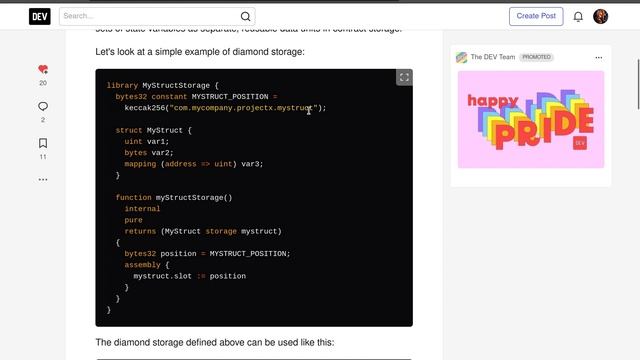This screenshot has width=640, height=360.
Task: Click 'The diamond storage defined above' sentence
Action: coord(215,342)
